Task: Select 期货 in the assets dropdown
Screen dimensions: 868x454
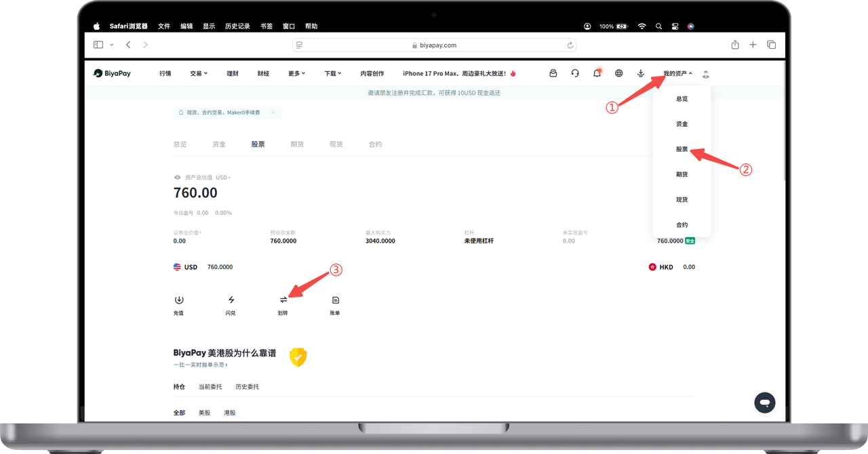Action: click(x=682, y=174)
